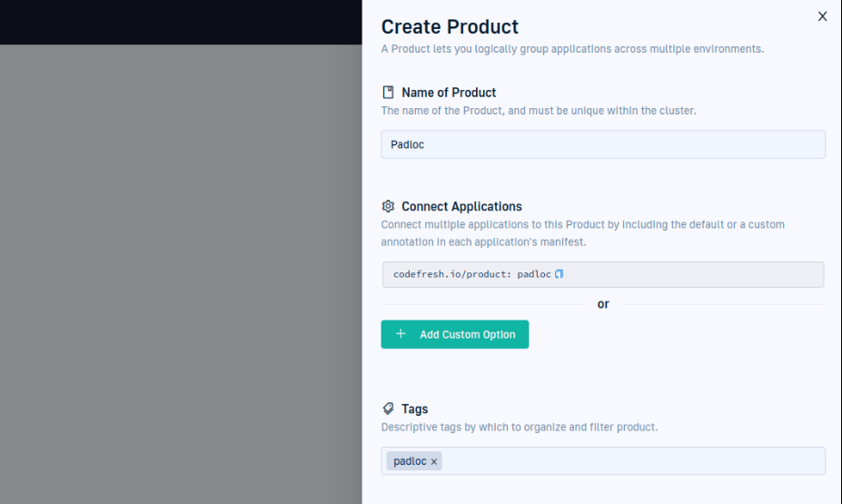The height and width of the screenshot is (504, 842).
Task: Click the 'Descriptive tags by which to organize' description
Action: (520, 427)
